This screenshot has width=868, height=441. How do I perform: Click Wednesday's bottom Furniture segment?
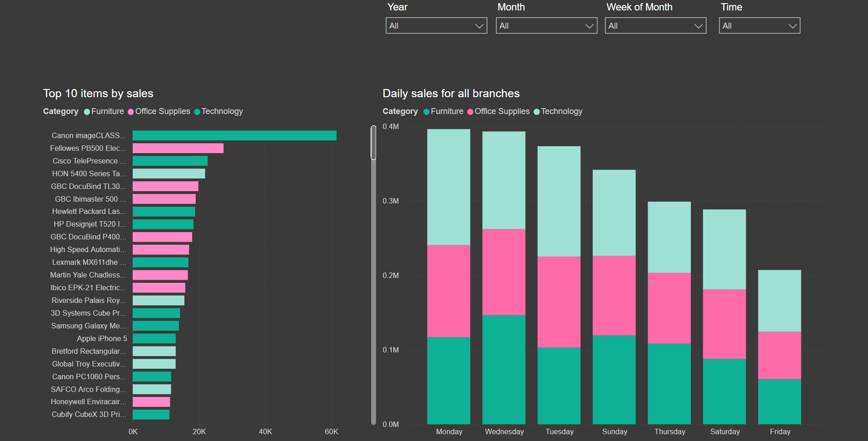click(x=504, y=369)
